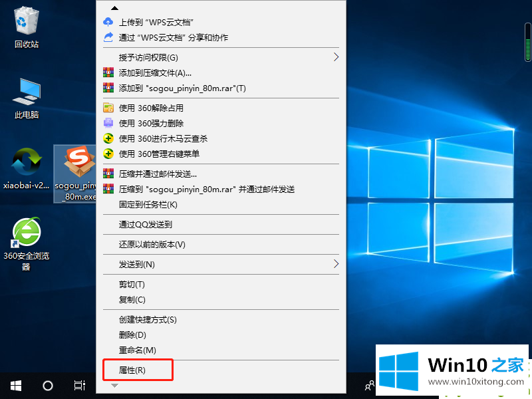Viewport: 532px width, 399px height.
Task: Choose 通过 "WPS云文档" 分享和协作
Action: click(x=221, y=37)
